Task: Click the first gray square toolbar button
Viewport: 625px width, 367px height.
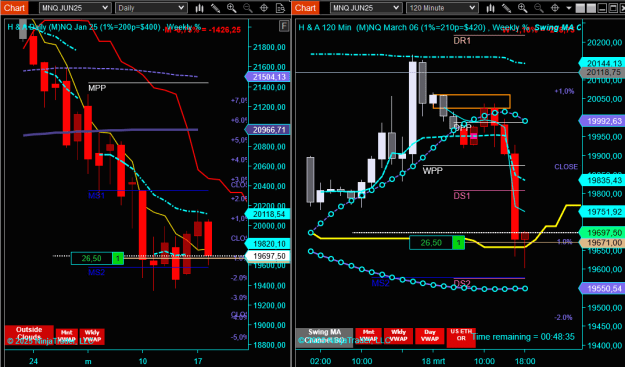Action: [580, 8]
